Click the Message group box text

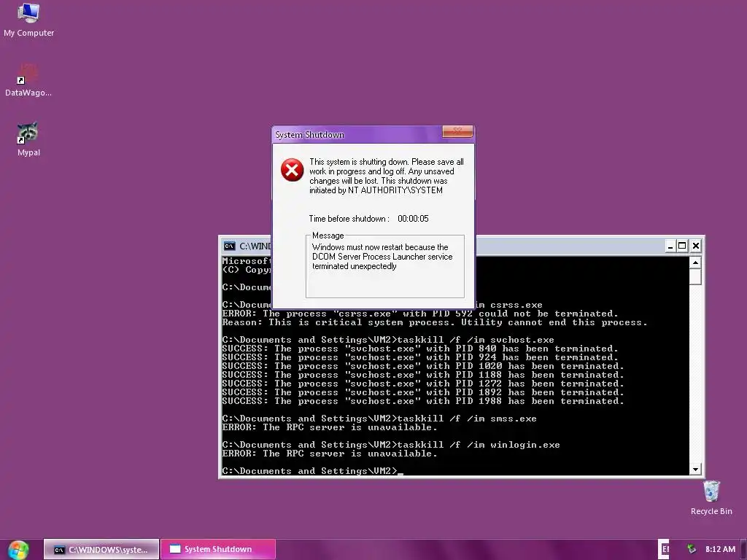[382, 257]
